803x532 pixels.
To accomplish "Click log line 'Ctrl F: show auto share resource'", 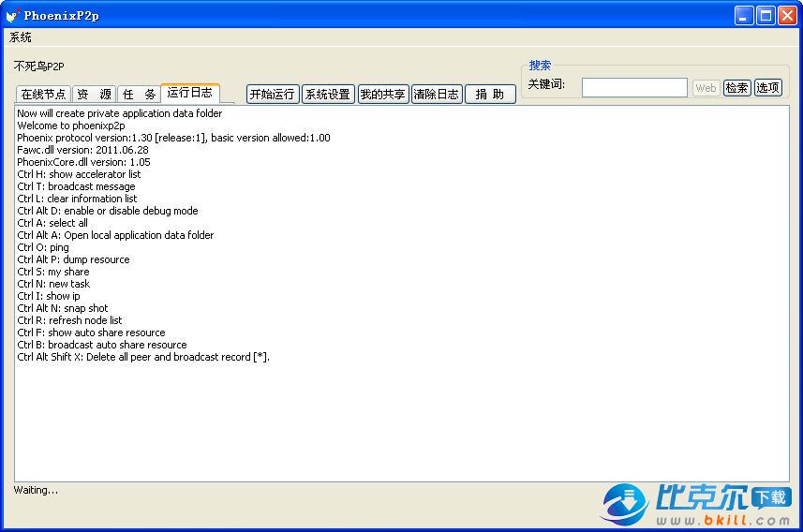I will (x=91, y=332).
